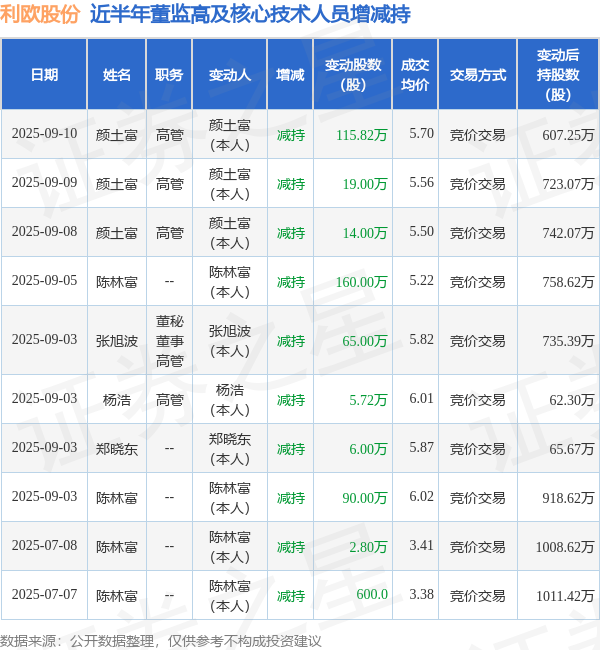Click the average price 5.50
The width and height of the screenshot is (600, 650).
click(x=421, y=231)
